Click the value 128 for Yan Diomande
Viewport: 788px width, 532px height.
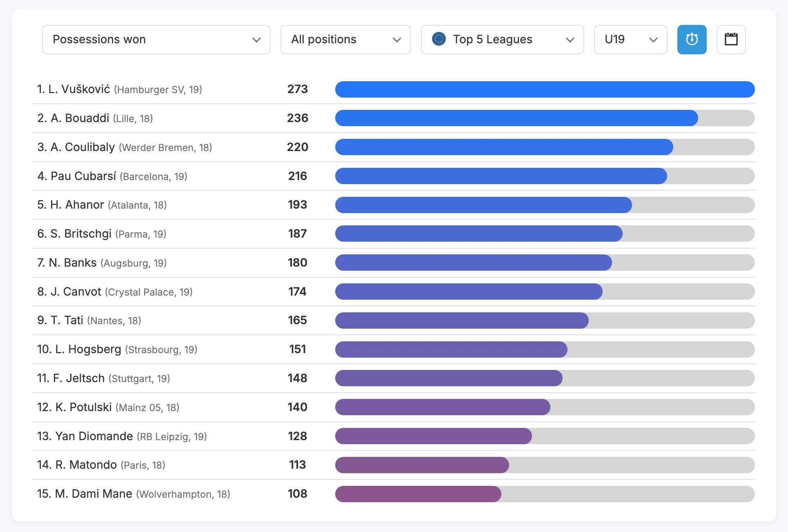(298, 436)
